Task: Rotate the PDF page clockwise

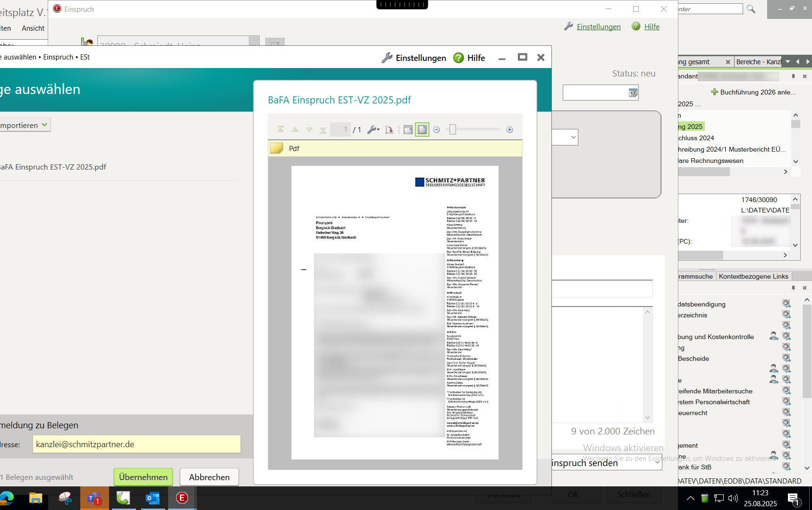Action: click(389, 129)
